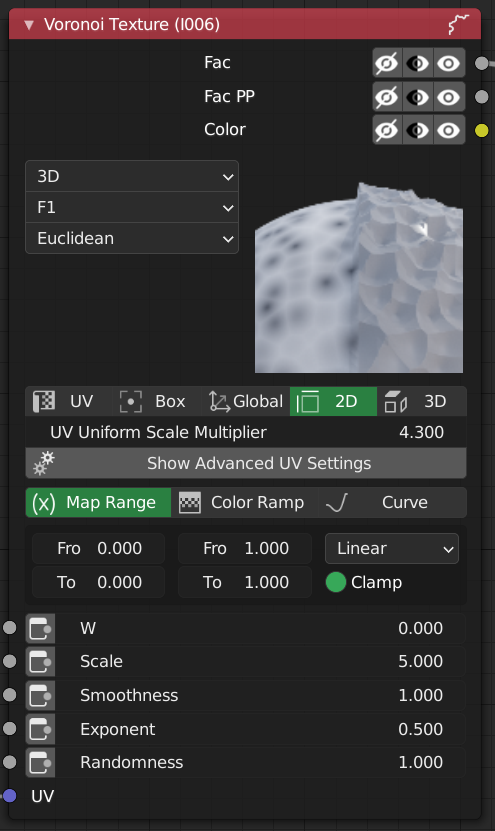
Task: Select the UV mapping mode
Action: point(70,401)
